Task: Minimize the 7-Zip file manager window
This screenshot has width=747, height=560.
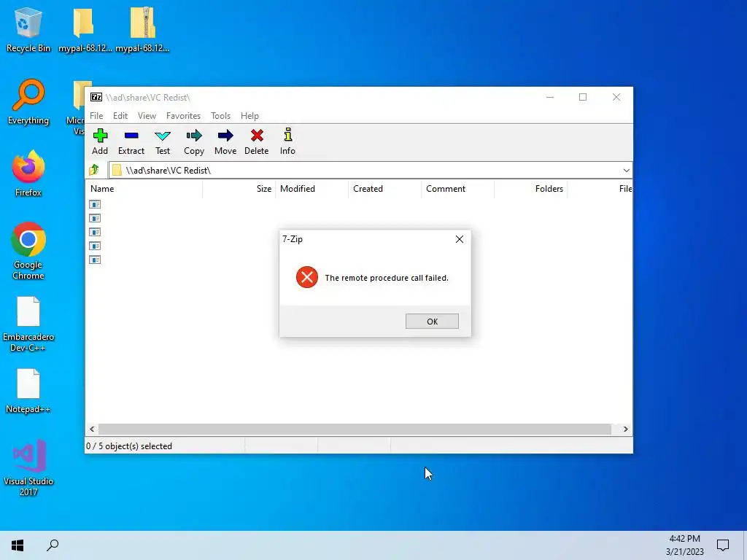Action: 550,97
